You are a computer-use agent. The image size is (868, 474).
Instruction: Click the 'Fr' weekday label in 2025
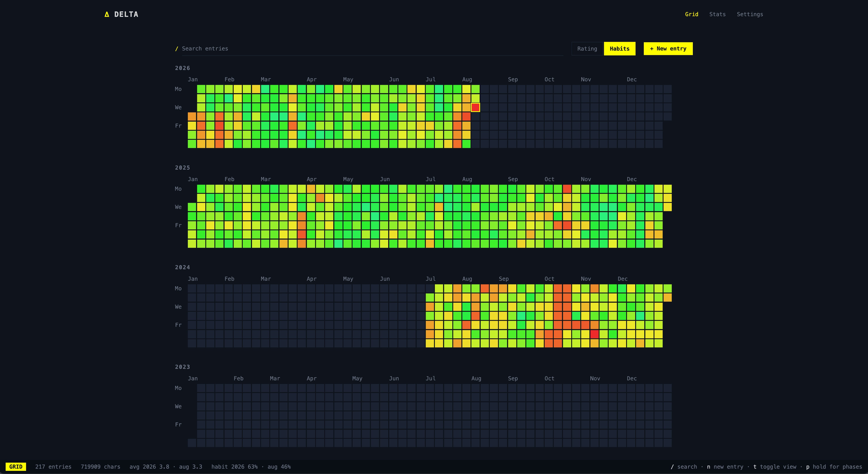(178, 225)
